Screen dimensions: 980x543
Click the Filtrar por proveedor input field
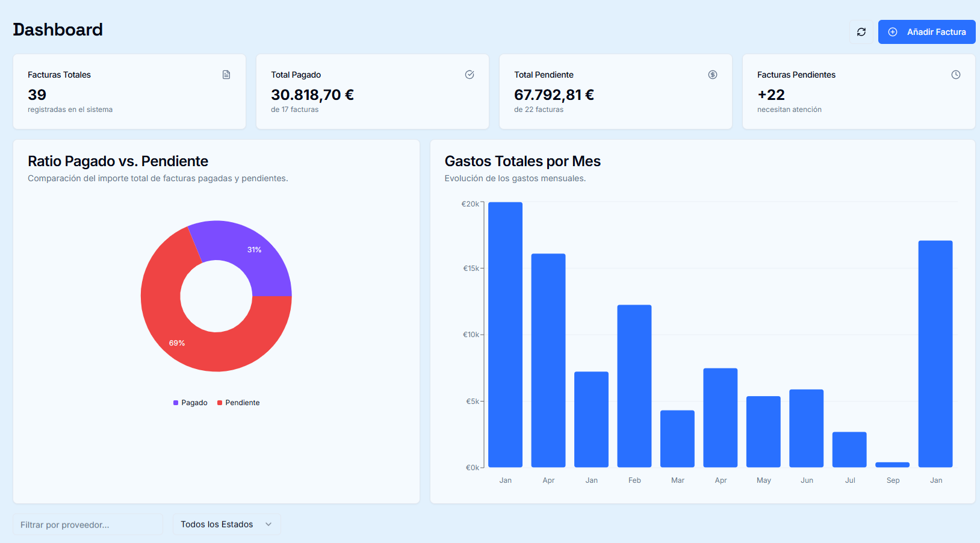tap(87, 524)
